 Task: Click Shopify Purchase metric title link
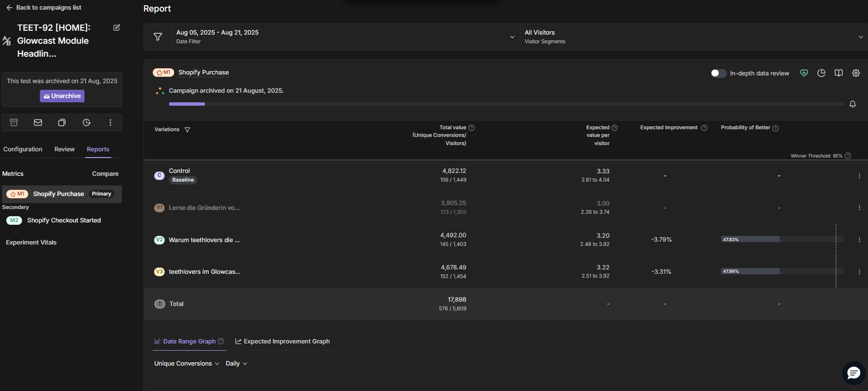pos(204,73)
